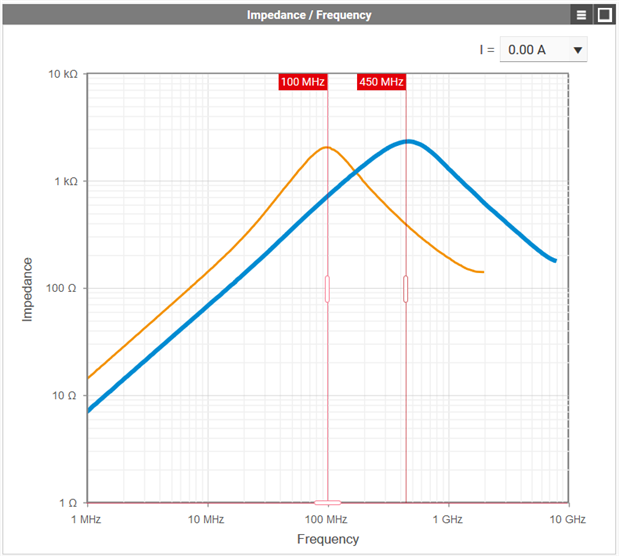Click the 1 Ω axis label
619x556 pixels.
(x=68, y=503)
